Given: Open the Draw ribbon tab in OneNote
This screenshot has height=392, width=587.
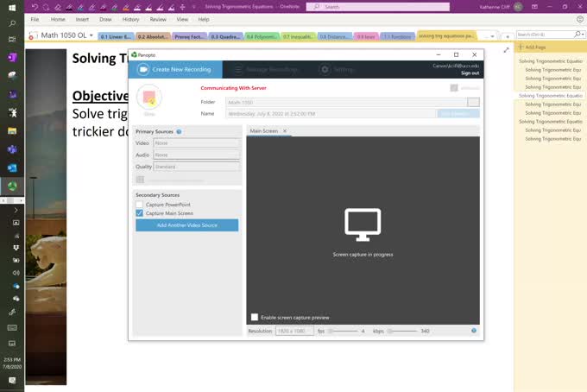Looking at the screenshot, I should [x=105, y=19].
